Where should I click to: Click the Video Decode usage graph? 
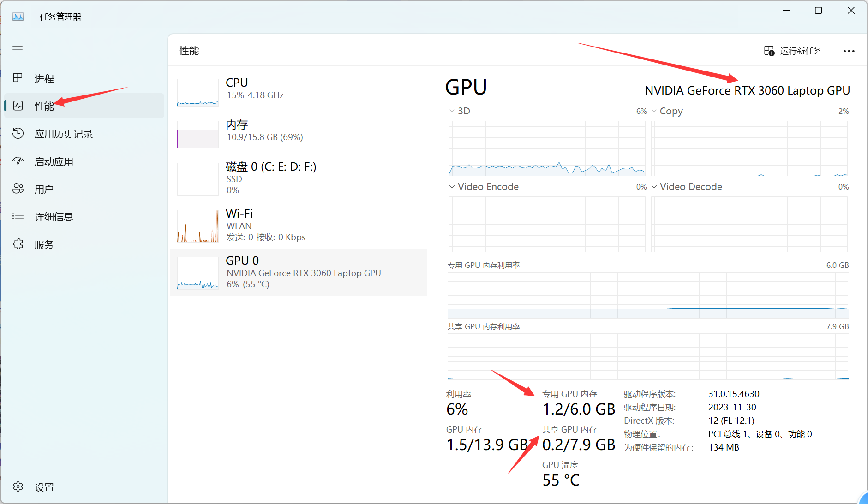pos(749,224)
